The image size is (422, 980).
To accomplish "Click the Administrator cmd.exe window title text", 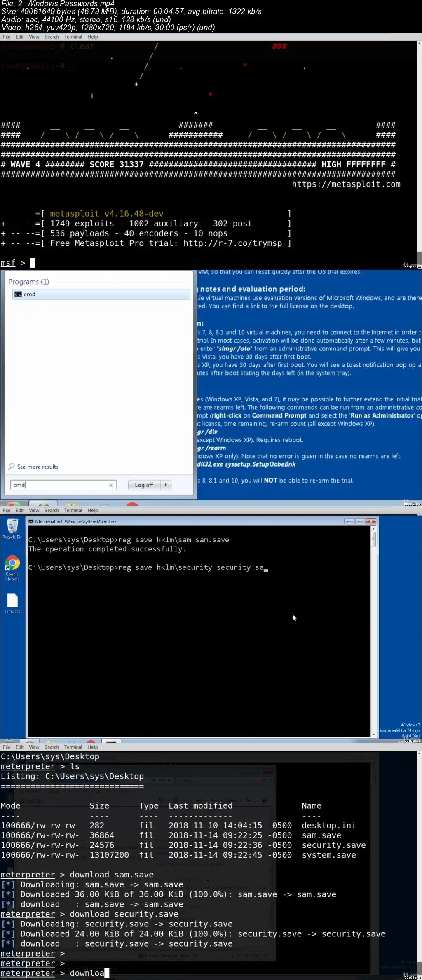I will [x=75, y=521].
